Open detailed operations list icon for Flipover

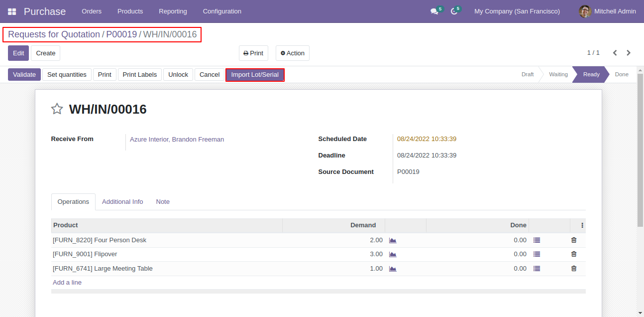point(537,254)
